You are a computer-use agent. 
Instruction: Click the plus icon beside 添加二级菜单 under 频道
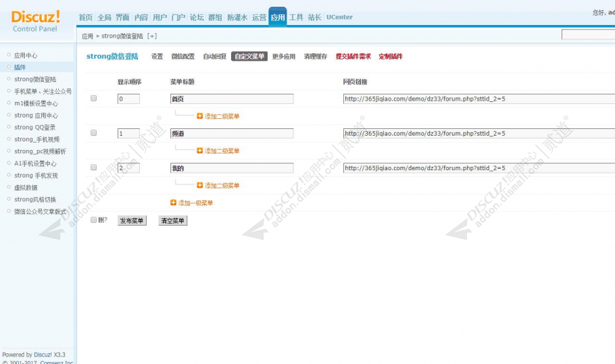(x=199, y=151)
